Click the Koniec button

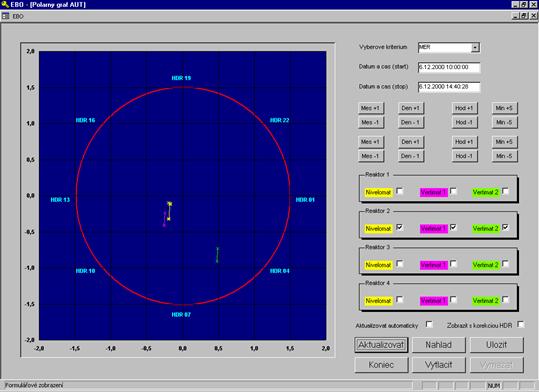click(381, 365)
